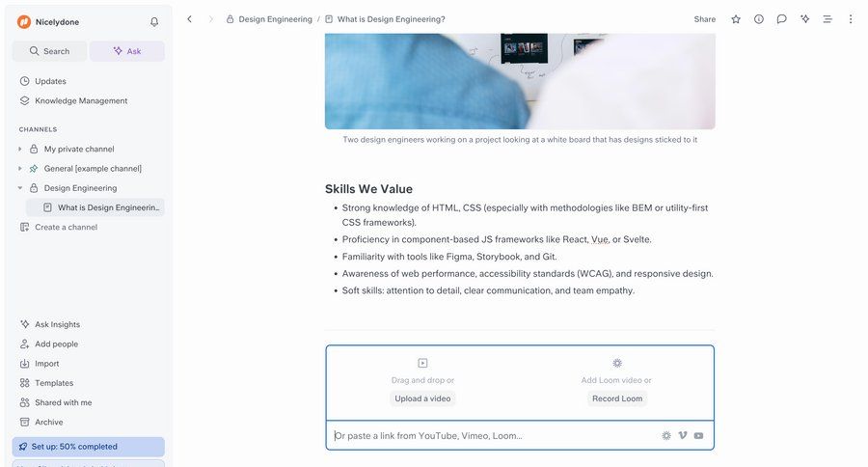This screenshot has width=868, height=467.
Task: Star this doc as favorite
Action: point(736,19)
